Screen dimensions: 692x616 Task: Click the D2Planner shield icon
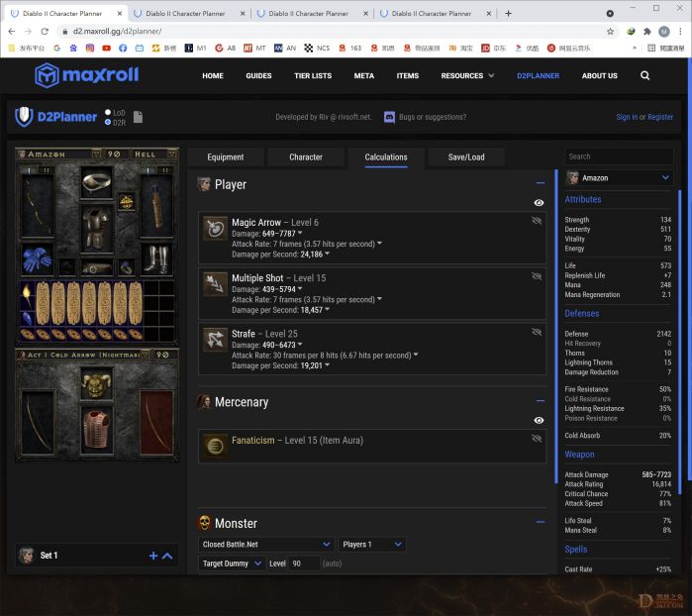pyautogui.click(x=24, y=117)
